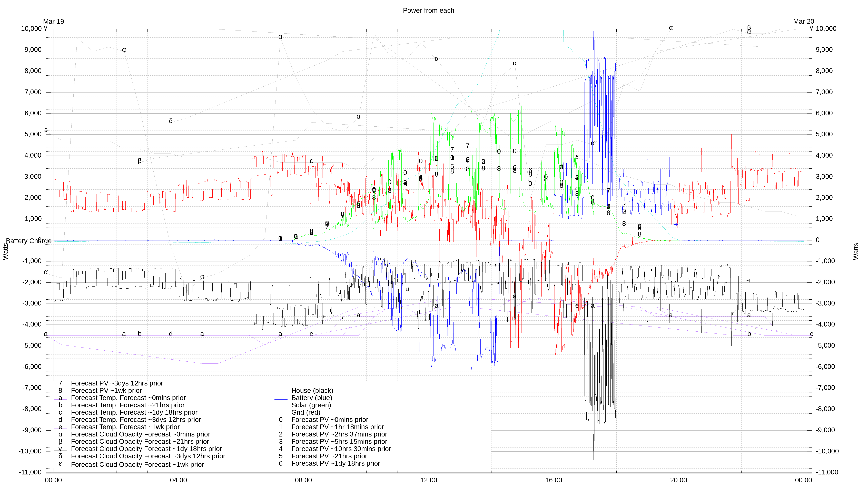The image size is (868, 488).
Task: Click legend 'Forecast Temp. Forecast ~1wk prior'
Action: [x=125, y=427]
